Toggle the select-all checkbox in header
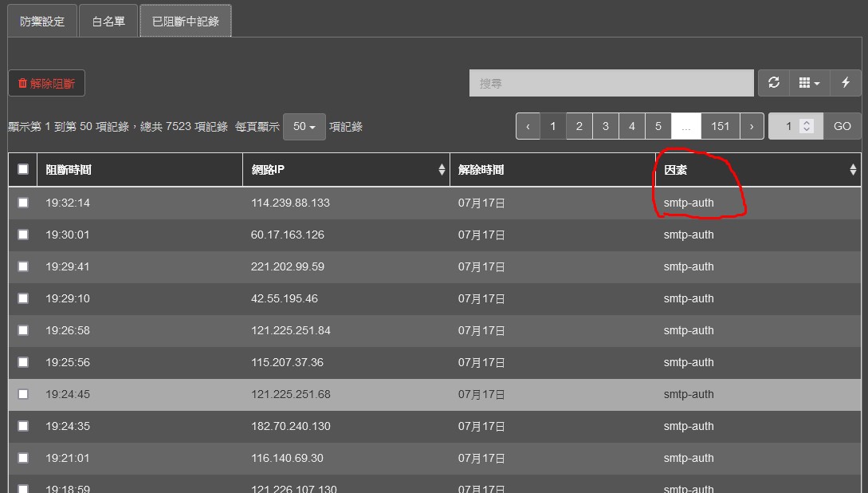 click(x=23, y=169)
